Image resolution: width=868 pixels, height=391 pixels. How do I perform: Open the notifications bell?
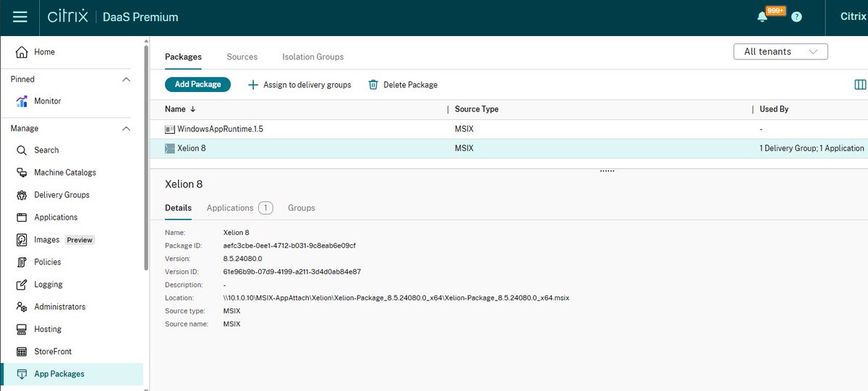(x=762, y=17)
